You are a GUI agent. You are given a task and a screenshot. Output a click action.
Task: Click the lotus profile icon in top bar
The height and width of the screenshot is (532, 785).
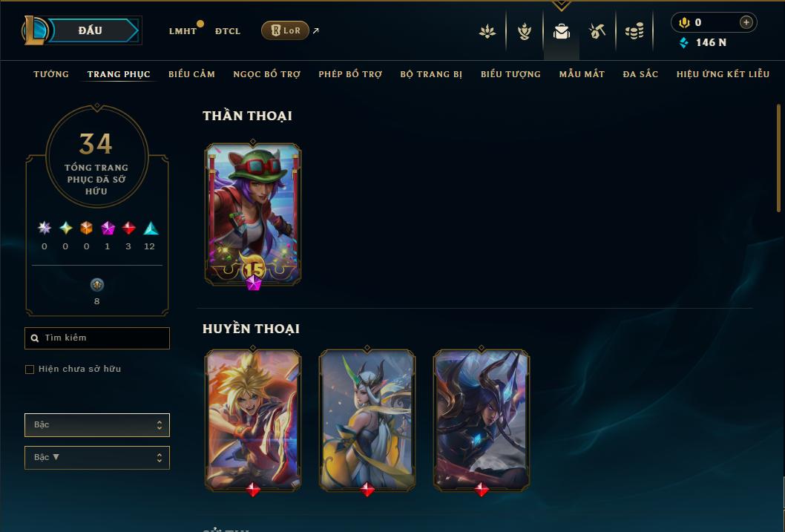[x=487, y=31]
